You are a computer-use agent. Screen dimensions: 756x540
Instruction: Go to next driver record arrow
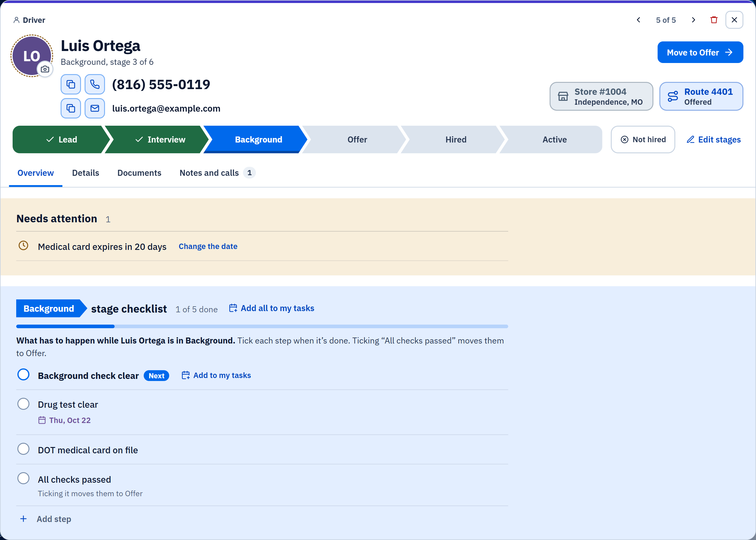tap(694, 20)
